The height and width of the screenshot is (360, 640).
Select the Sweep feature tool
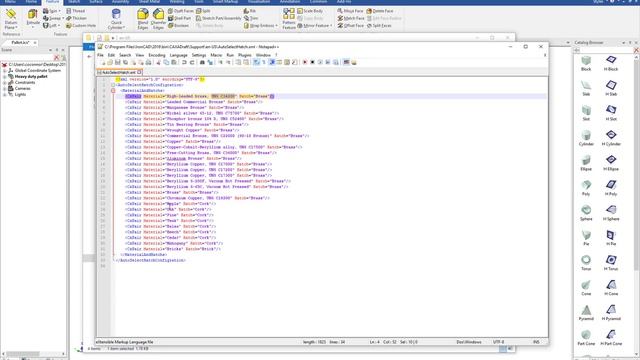click(x=53, y=18)
